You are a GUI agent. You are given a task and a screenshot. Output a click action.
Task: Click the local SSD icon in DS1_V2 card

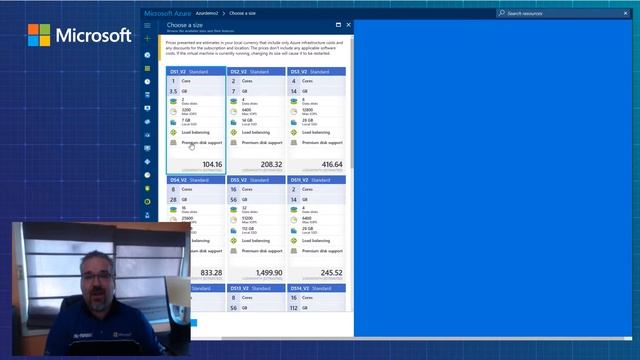pyautogui.click(x=173, y=122)
